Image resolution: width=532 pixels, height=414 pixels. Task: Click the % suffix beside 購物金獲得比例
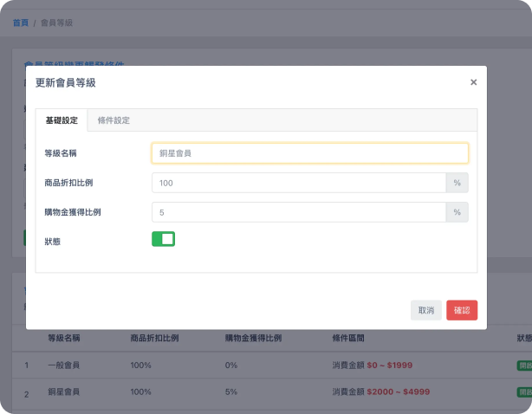click(457, 212)
